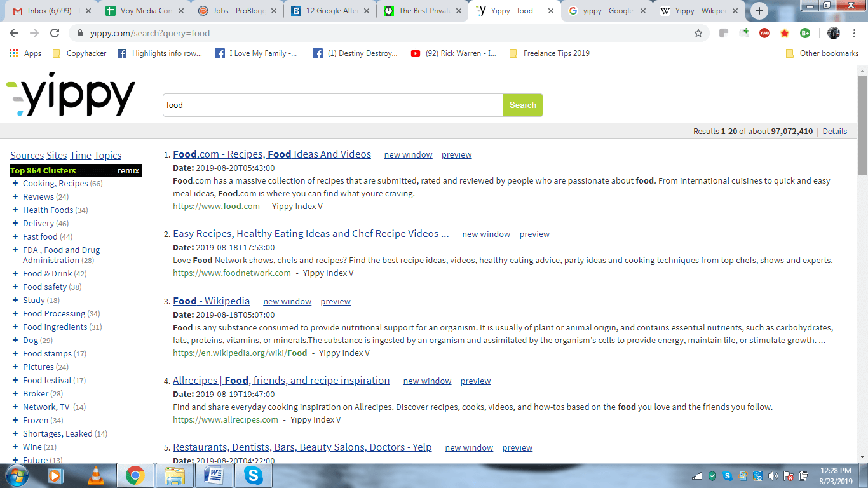Viewport: 868px width, 488px height.
Task: Open the Time clustering tab
Action: 81,156
